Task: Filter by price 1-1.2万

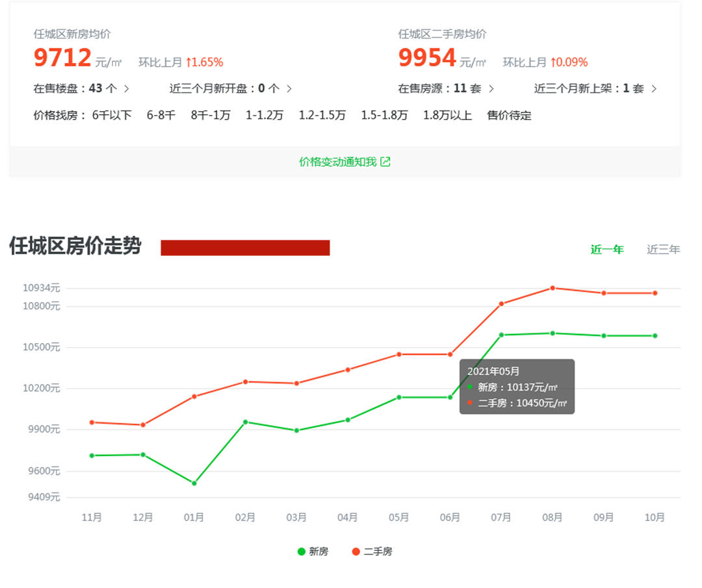Action: click(x=264, y=116)
